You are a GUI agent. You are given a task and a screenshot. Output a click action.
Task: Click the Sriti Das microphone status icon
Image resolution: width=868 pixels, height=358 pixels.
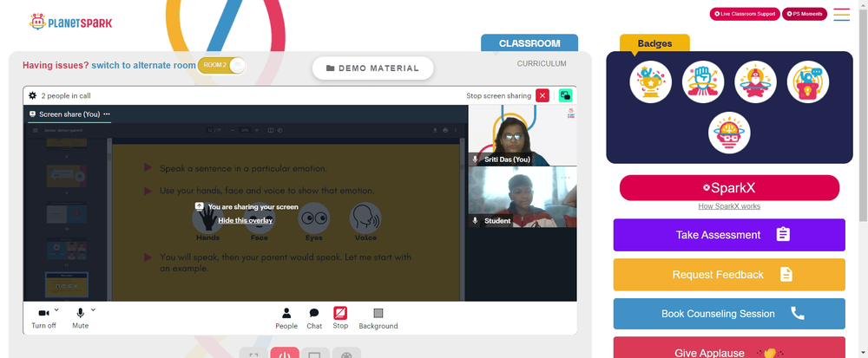(x=475, y=159)
